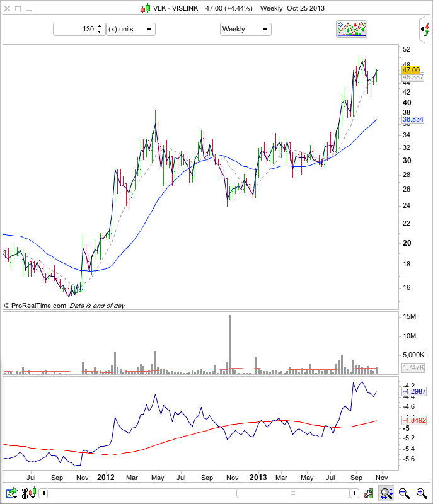Click the candlestick drawing icon near zoom tools
The width and height of the screenshot is (433, 504).
click(x=369, y=493)
